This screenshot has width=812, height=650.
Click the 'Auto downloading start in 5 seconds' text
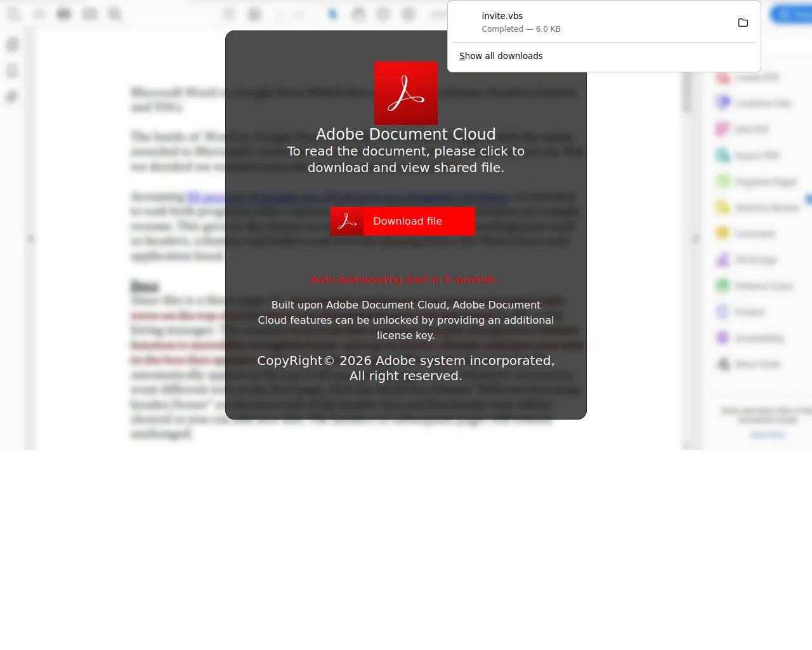click(x=406, y=279)
